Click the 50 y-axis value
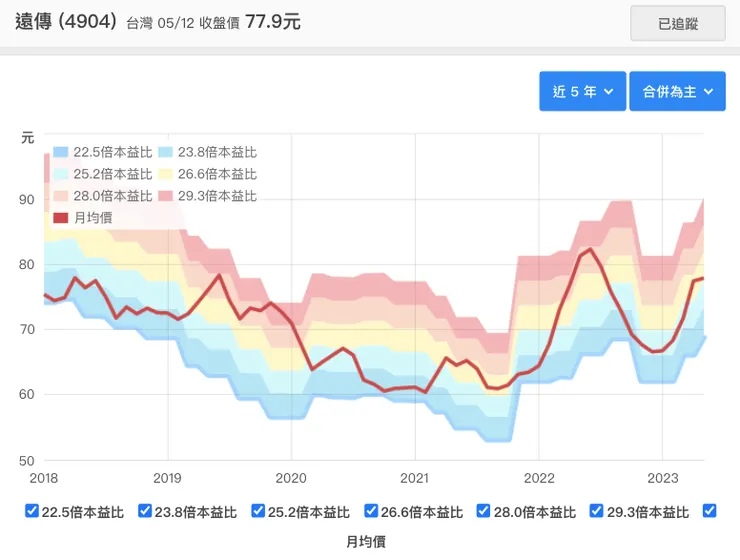This screenshot has width=740, height=560. pos(27,460)
